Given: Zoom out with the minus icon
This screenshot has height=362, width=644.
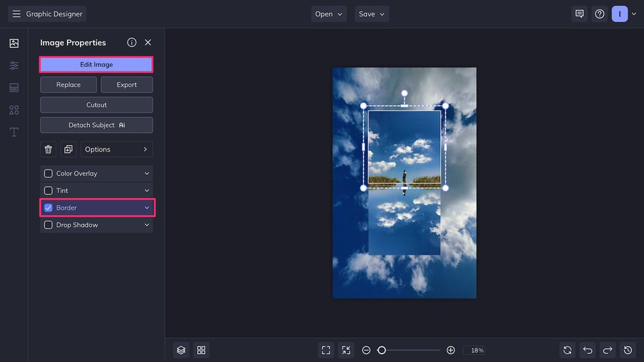Looking at the screenshot, I should 366,350.
